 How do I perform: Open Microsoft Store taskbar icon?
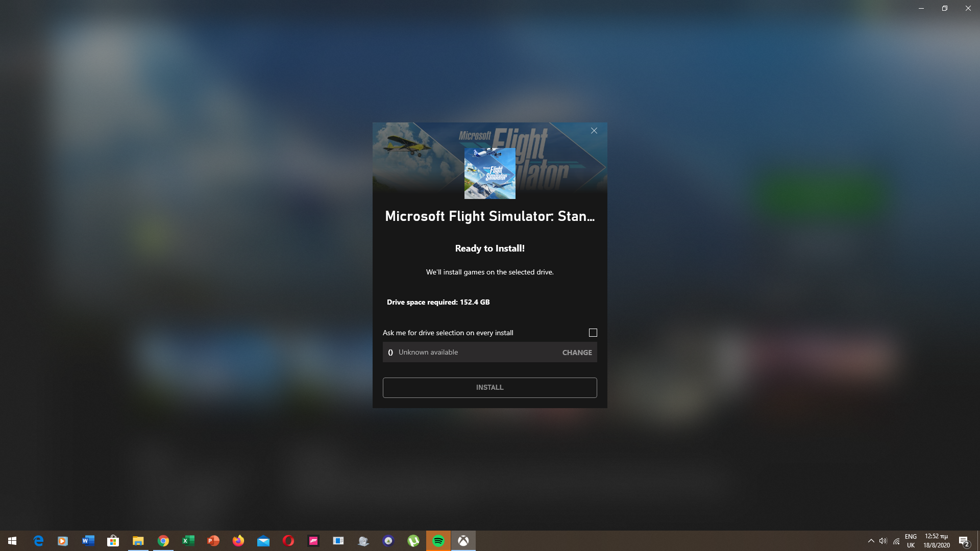113,541
